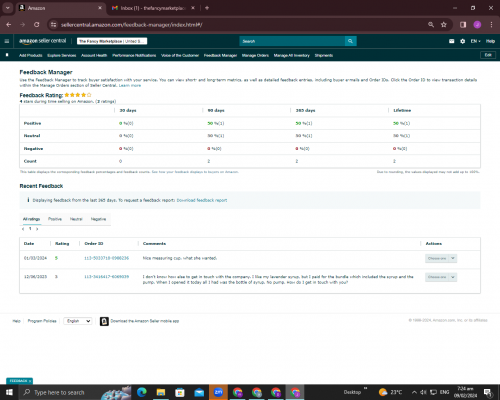
Task: Open the Seller Central hamburger menu
Action: click(x=7, y=41)
